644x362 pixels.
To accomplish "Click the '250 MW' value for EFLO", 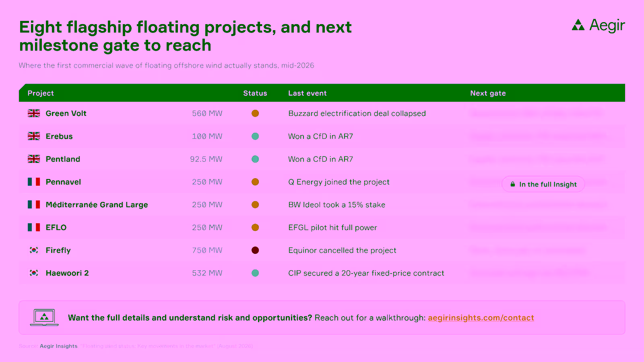I will point(207,227).
